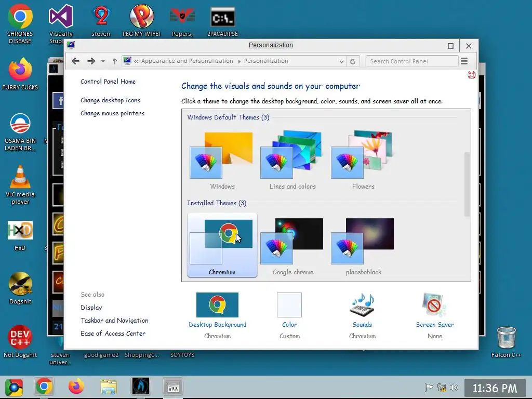Click the Action Center flag tray icon
Image resolution: width=532 pixels, height=399 pixels.
point(429,387)
